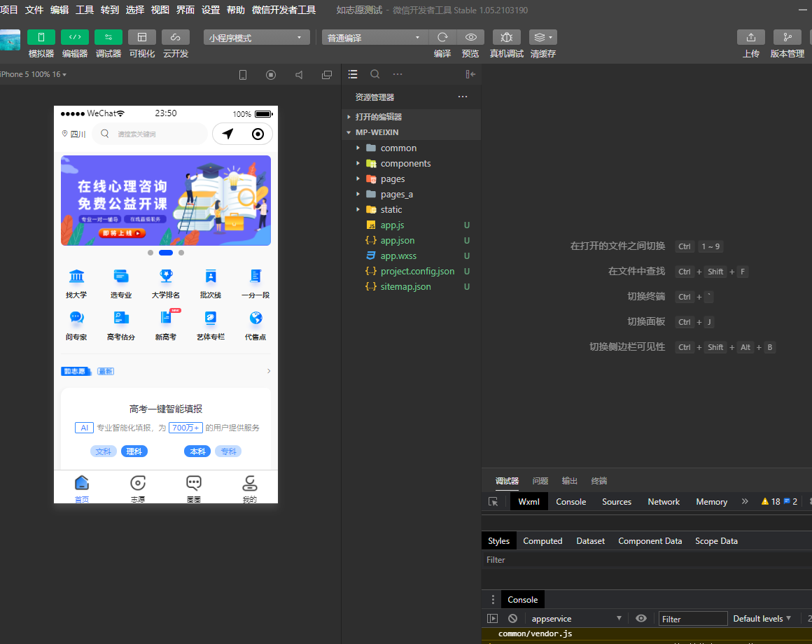Switch to the Computed styles tab

coord(542,541)
